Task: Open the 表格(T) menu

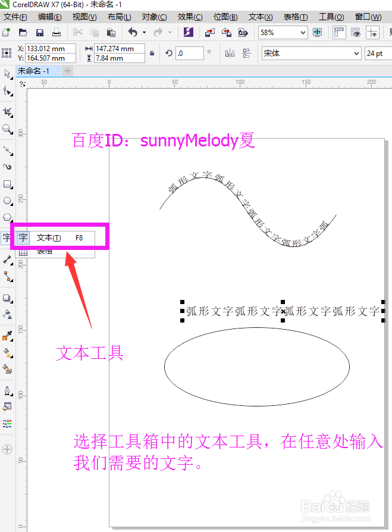Action: point(296,17)
